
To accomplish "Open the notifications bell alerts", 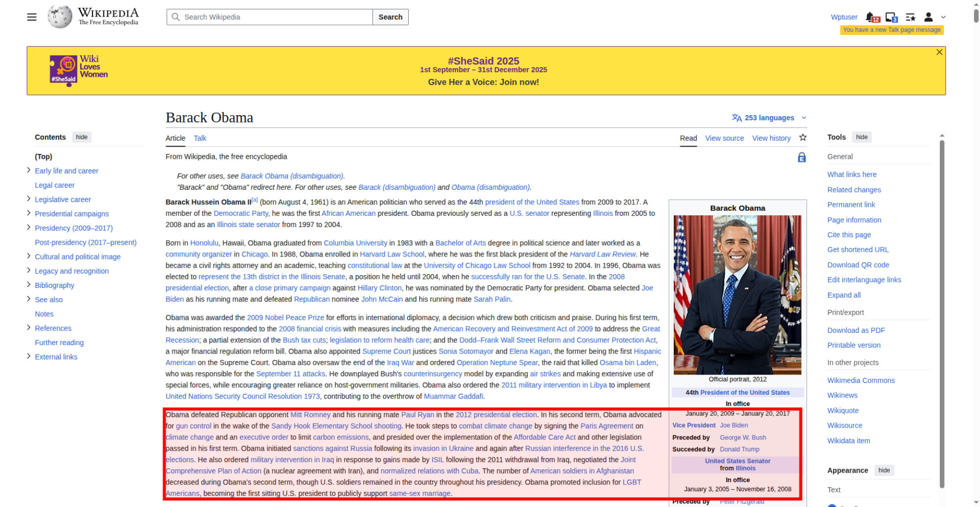I will [871, 17].
